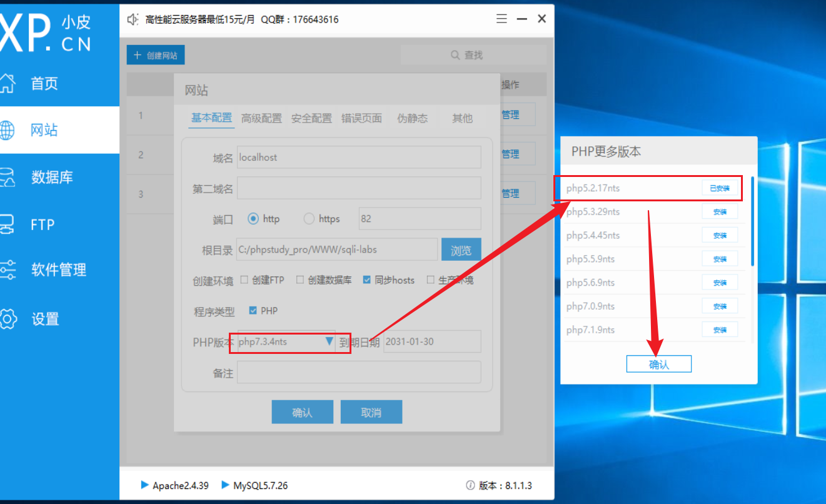Click the 版本 8.1.1.3 info icon
Image resolution: width=826 pixels, height=504 pixels.
point(470,485)
